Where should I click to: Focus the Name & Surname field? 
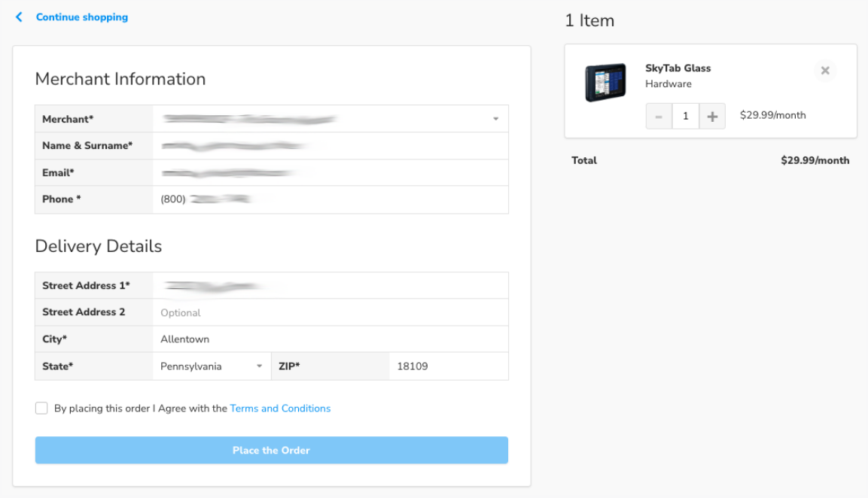tap(330, 146)
